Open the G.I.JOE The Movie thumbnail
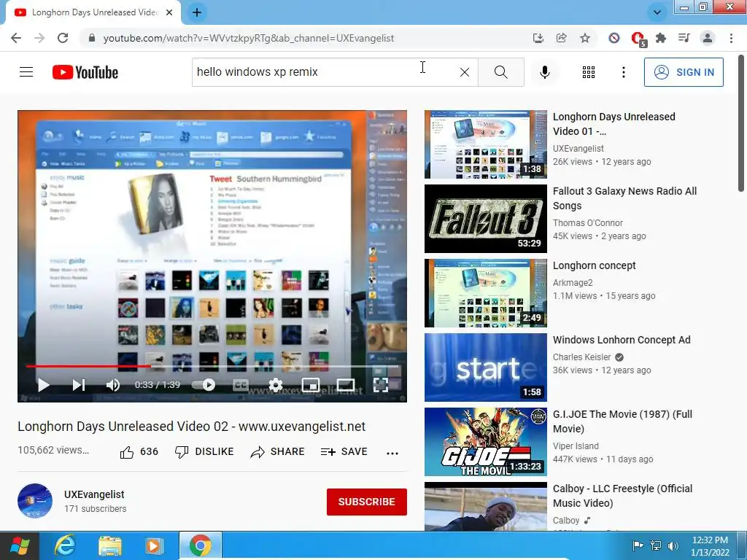747x560 pixels. pyautogui.click(x=485, y=441)
